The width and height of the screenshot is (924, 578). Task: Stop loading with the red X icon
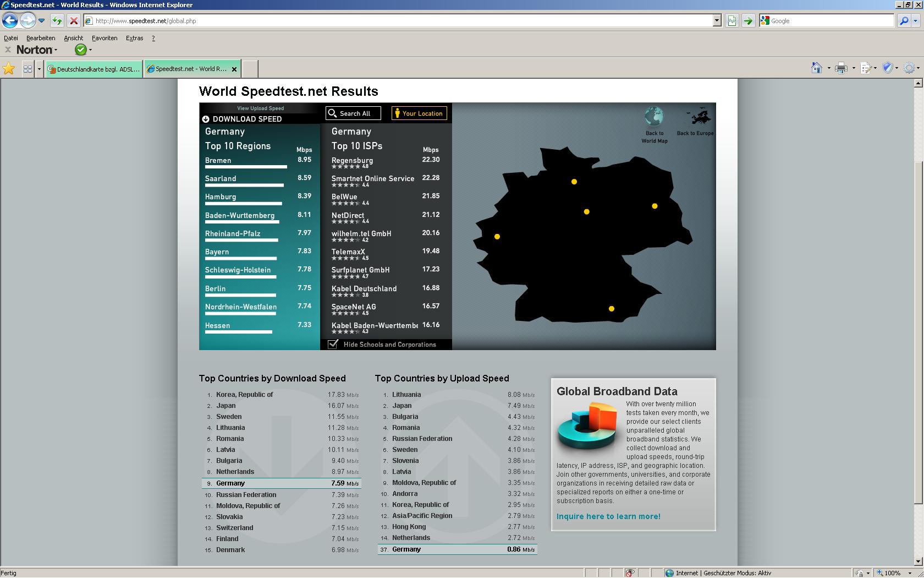(x=73, y=21)
